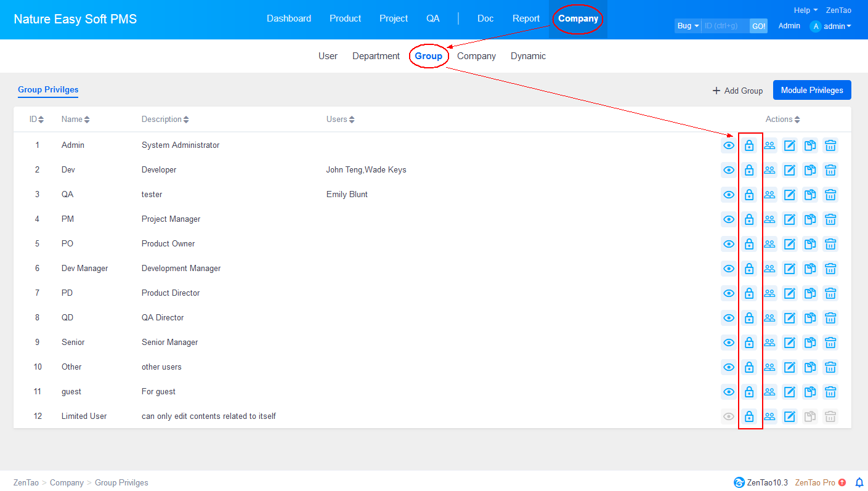Edit the guest group via pencil icon
Screen dimensions: 868x491
point(790,392)
